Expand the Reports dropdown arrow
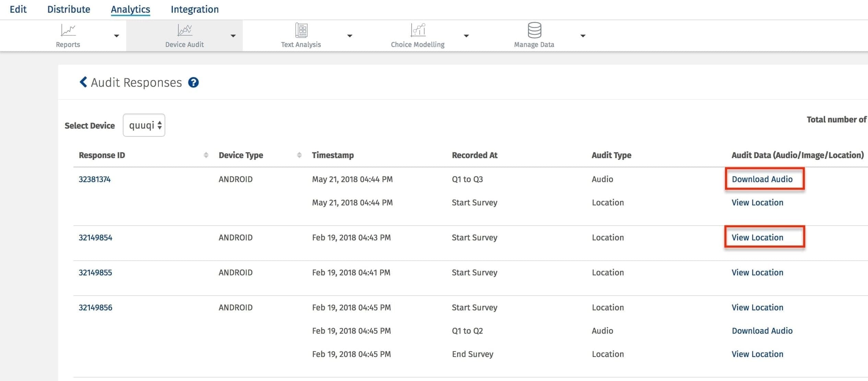The width and height of the screenshot is (868, 381). [117, 36]
